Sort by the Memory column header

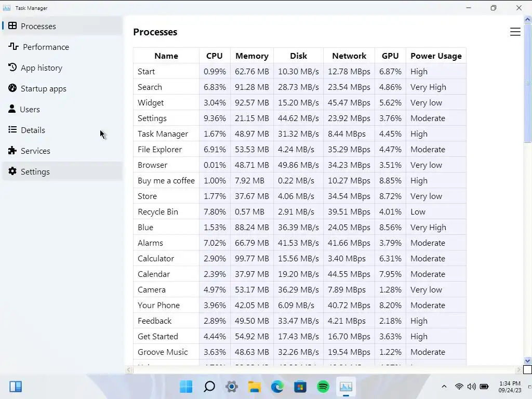(251, 56)
